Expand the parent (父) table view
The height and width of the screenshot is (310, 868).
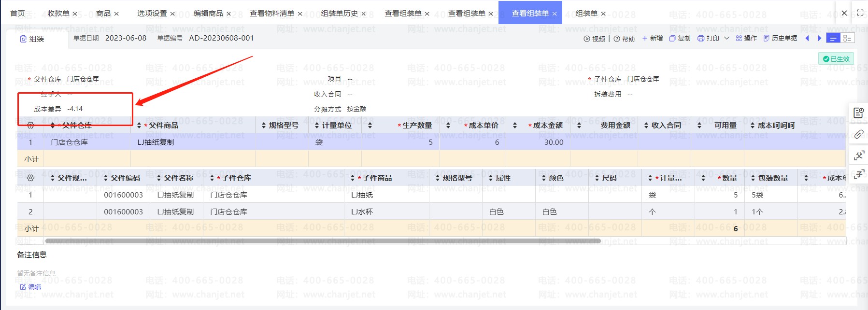(x=858, y=155)
